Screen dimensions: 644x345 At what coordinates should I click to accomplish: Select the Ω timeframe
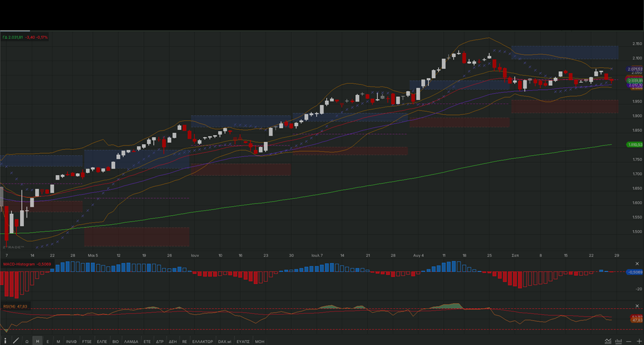26,341
